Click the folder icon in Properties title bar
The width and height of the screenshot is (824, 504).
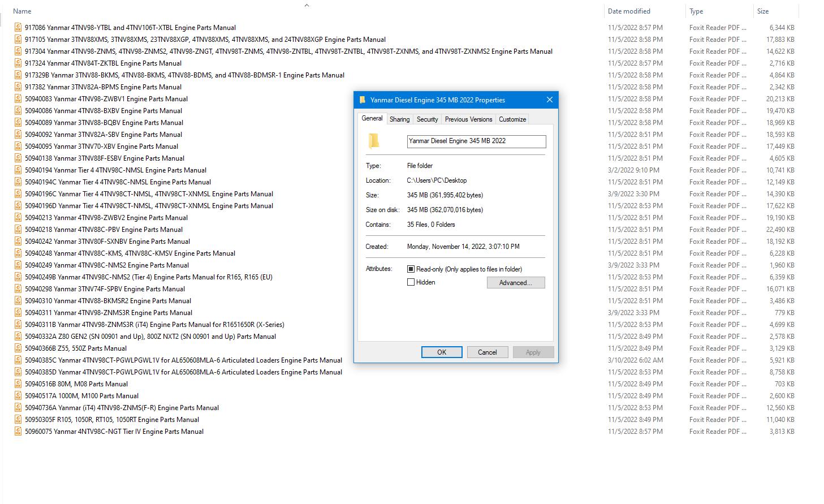click(362, 100)
